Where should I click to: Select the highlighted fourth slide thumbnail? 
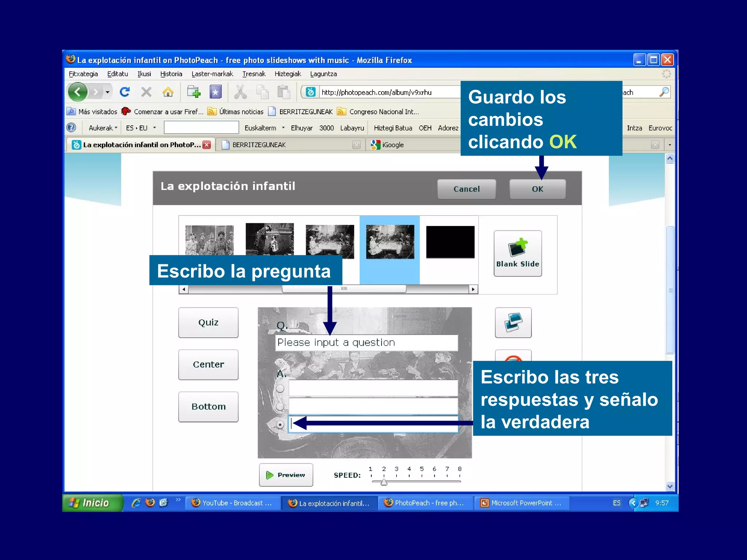(x=390, y=242)
